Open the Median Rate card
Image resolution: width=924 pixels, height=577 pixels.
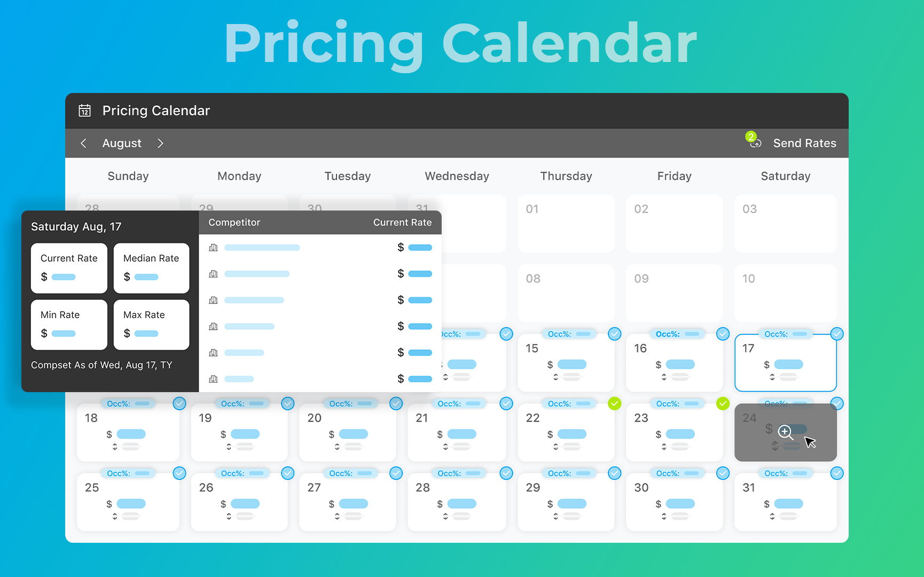151,268
